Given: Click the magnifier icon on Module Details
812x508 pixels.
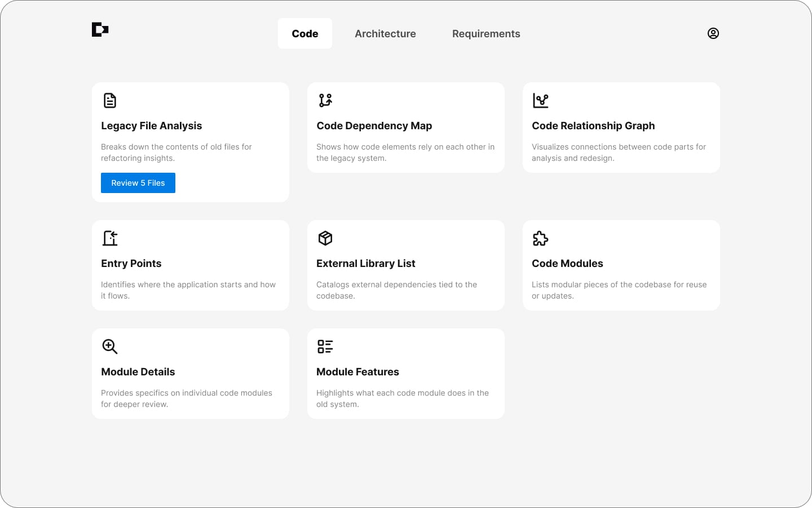Looking at the screenshot, I should tap(110, 347).
